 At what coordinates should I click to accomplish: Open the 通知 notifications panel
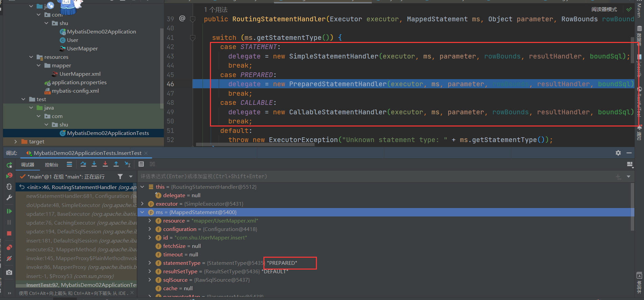(639, 133)
